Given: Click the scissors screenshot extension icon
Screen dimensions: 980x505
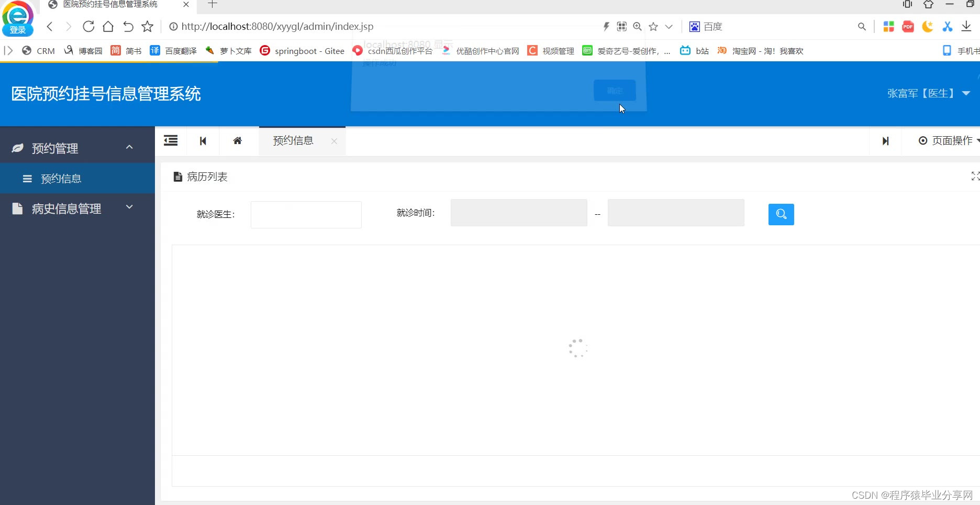Looking at the screenshot, I should (947, 26).
